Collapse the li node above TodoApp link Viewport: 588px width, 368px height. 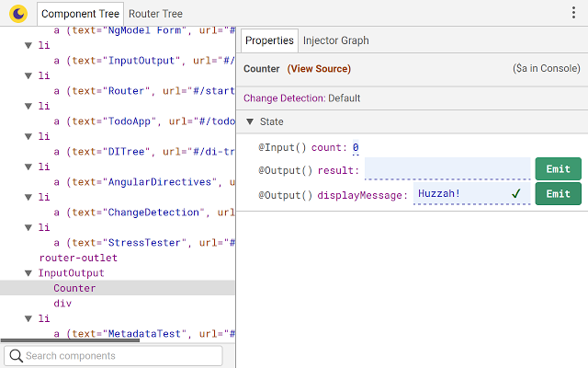tap(28, 107)
